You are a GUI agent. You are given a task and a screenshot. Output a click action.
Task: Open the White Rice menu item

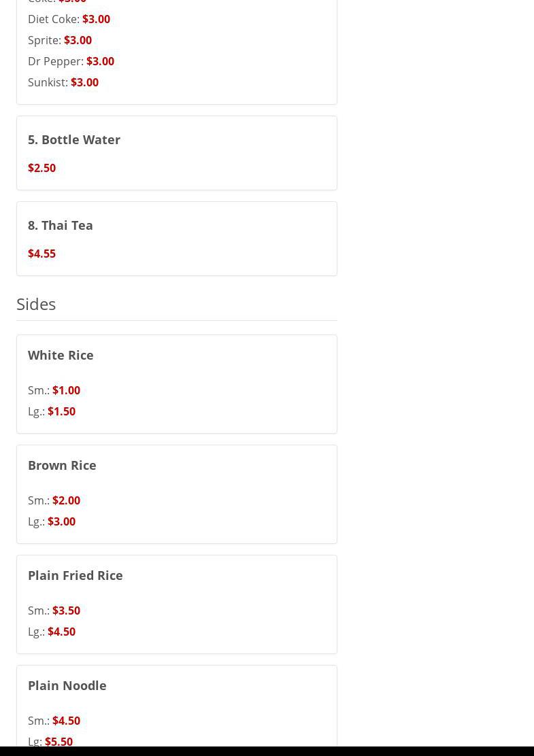(61, 355)
